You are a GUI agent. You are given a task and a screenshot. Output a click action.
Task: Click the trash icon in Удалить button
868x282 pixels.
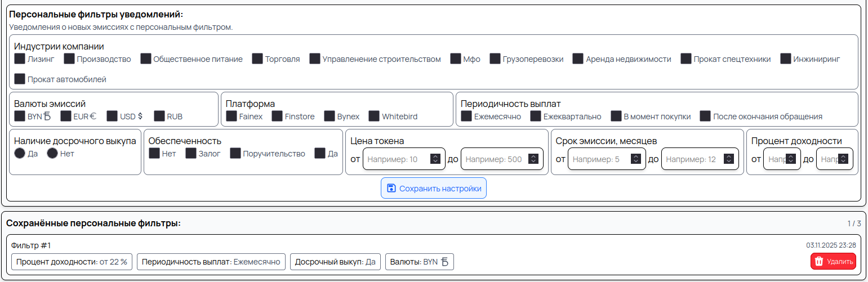(819, 261)
